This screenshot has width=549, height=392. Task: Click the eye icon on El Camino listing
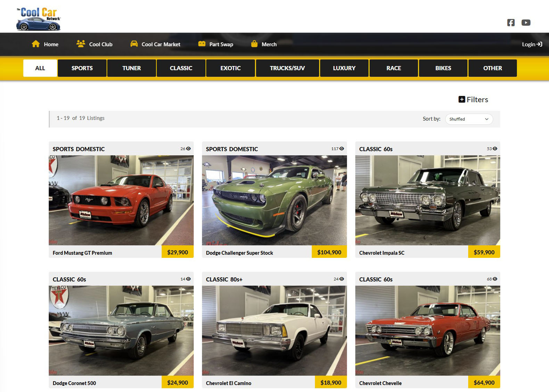pos(342,279)
